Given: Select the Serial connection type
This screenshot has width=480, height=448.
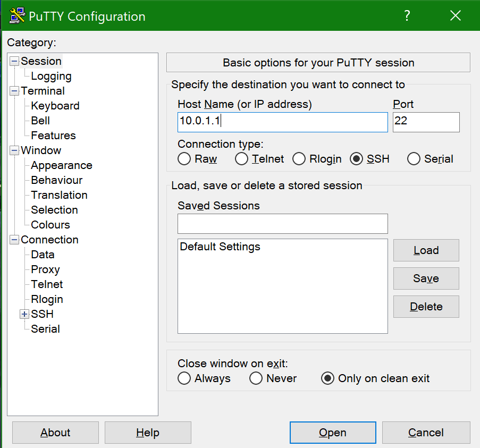Looking at the screenshot, I should [414, 158].
